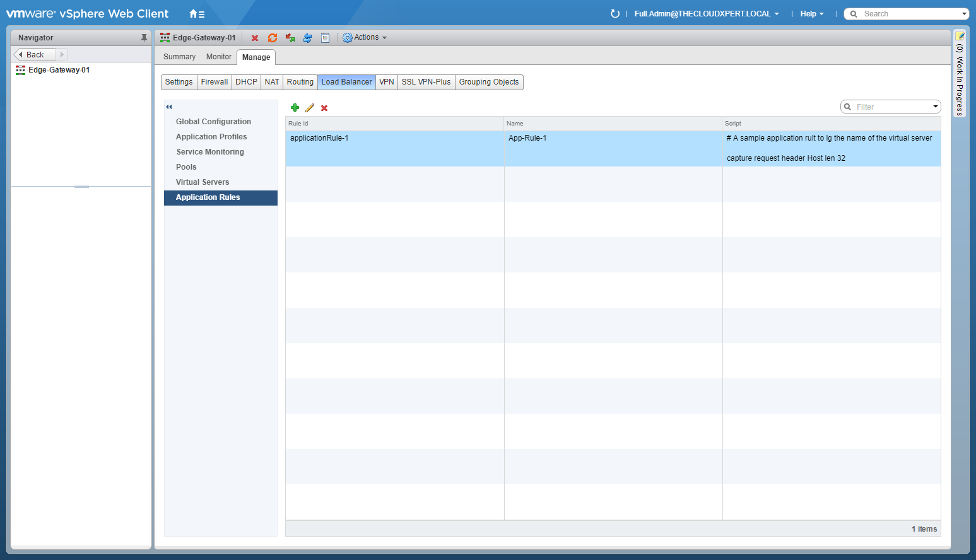Open the Help dropdown menu
The height and width of the screenshot is (560, 976).
point(811,14)
